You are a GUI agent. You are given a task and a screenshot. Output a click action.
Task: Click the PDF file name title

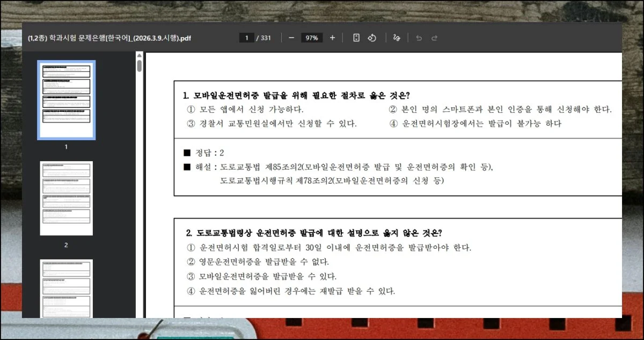109,38
